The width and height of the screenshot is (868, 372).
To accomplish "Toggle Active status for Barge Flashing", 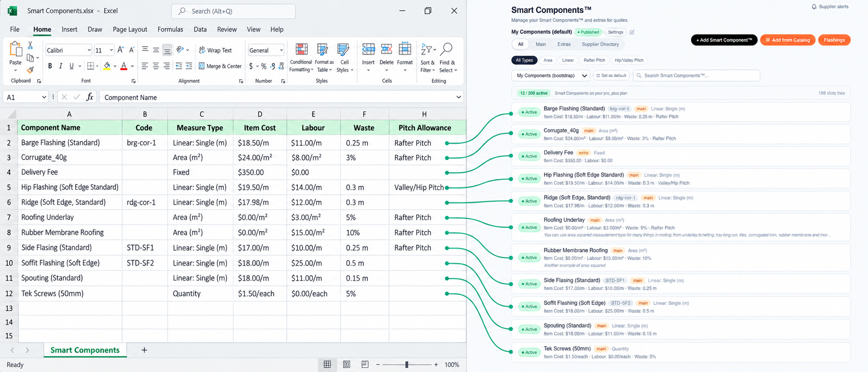I will (x=529, y=112).
